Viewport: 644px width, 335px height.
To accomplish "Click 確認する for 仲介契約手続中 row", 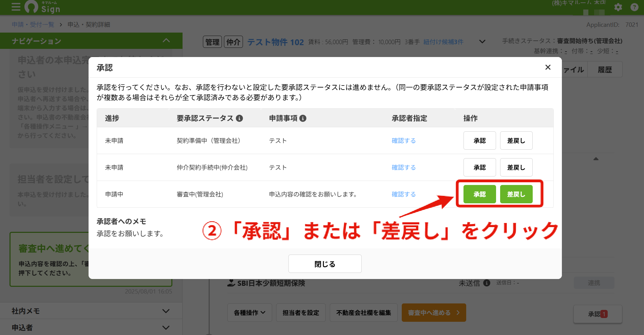I will click(403, 167).
